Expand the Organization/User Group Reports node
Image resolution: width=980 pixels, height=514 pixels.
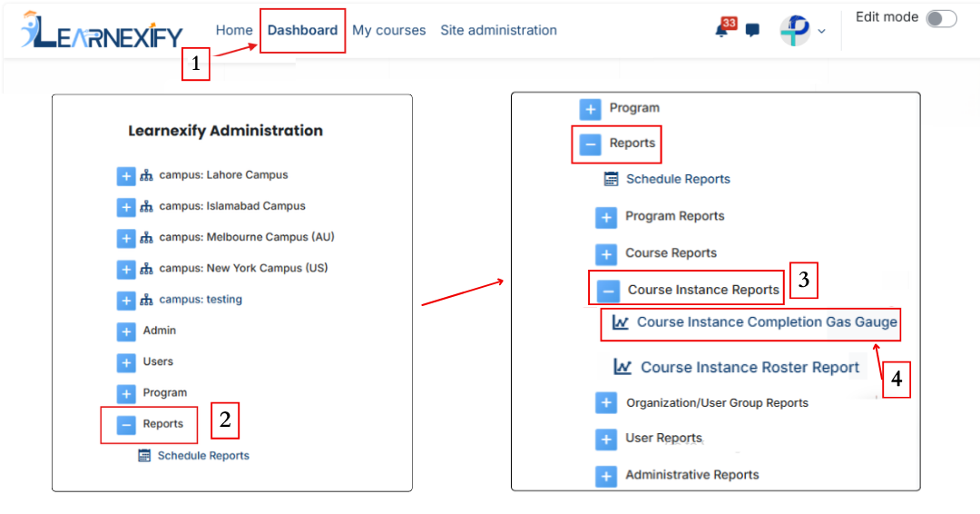pyautogui.click(x=605, y=403)
